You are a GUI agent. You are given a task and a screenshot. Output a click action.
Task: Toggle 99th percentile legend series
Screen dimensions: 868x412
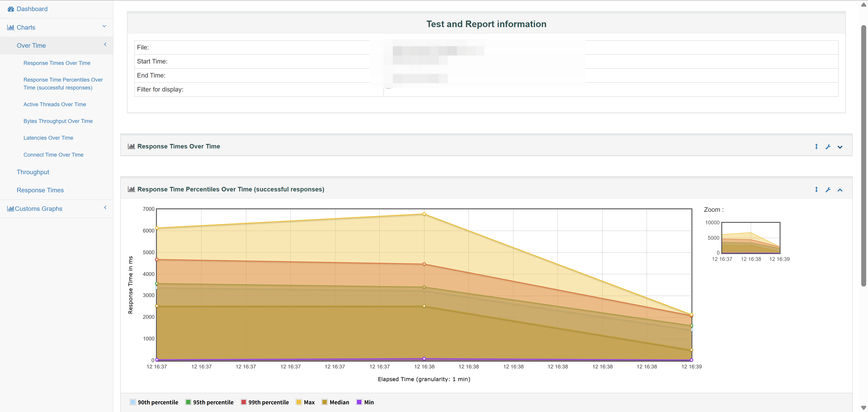pos(265,402)
